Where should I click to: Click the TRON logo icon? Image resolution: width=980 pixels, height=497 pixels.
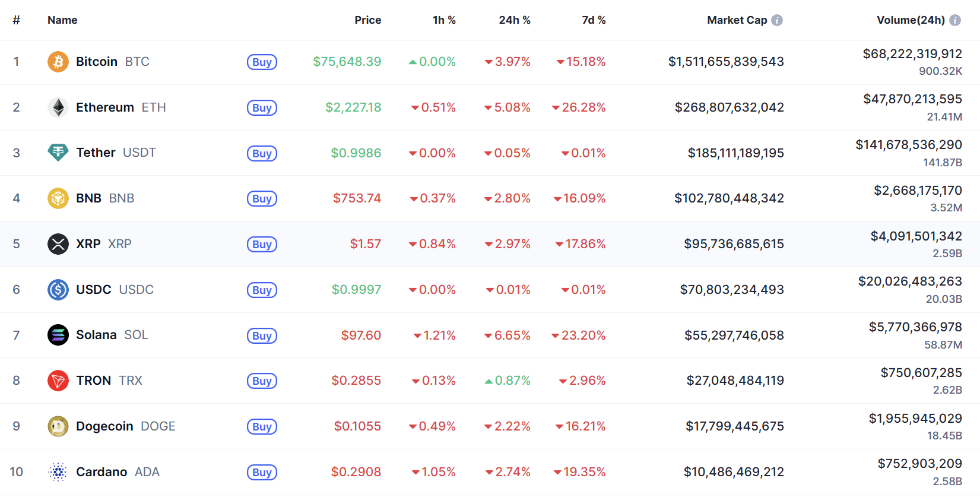[58, 381]
